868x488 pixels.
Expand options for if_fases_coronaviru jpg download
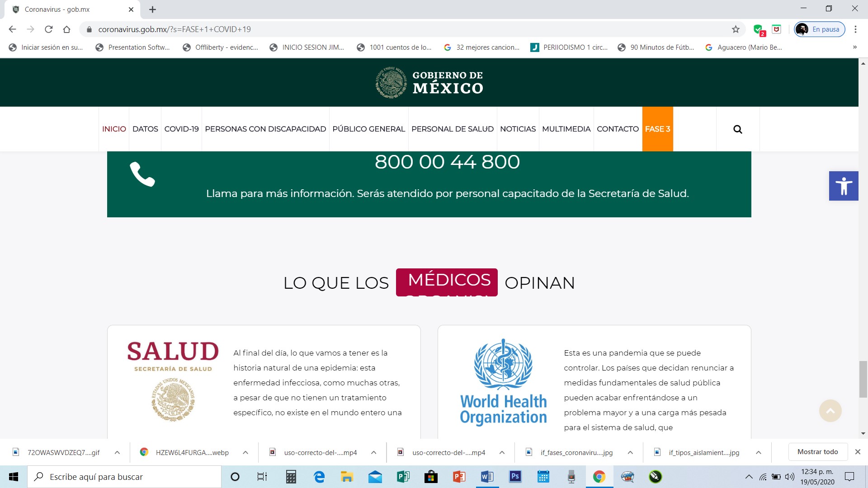[630, 452]
